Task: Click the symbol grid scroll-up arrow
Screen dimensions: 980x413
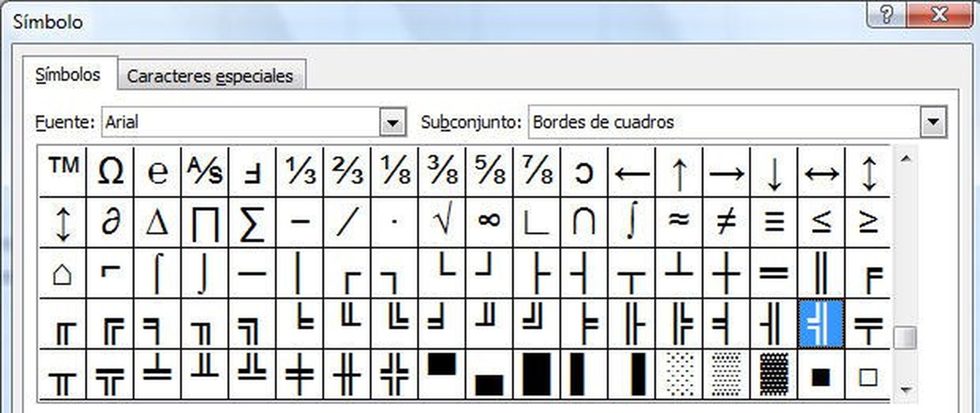Action: click(906, 159)
